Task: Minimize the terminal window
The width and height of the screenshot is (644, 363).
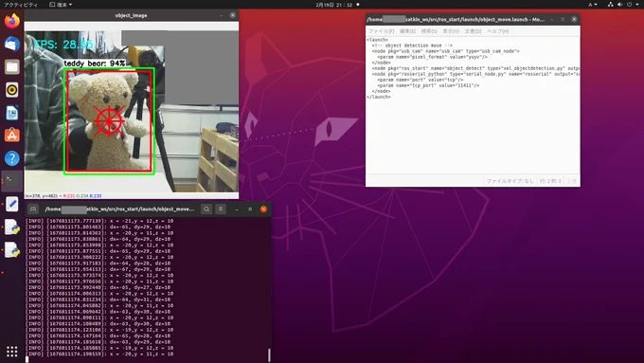Action: click(x=237, y=209)
